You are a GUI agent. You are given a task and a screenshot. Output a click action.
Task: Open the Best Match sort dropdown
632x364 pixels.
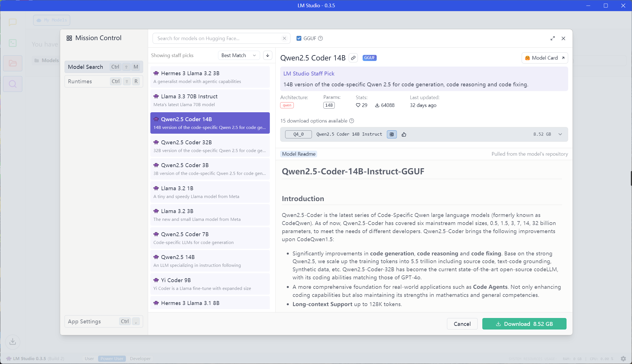(239, 55)
